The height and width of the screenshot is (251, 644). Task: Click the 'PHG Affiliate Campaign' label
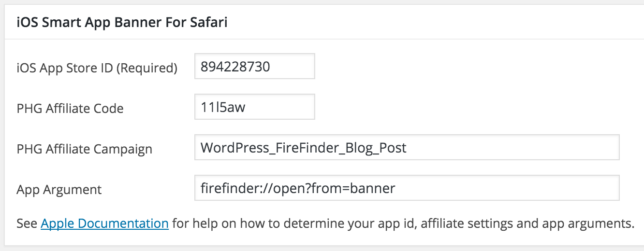(84, 149)
